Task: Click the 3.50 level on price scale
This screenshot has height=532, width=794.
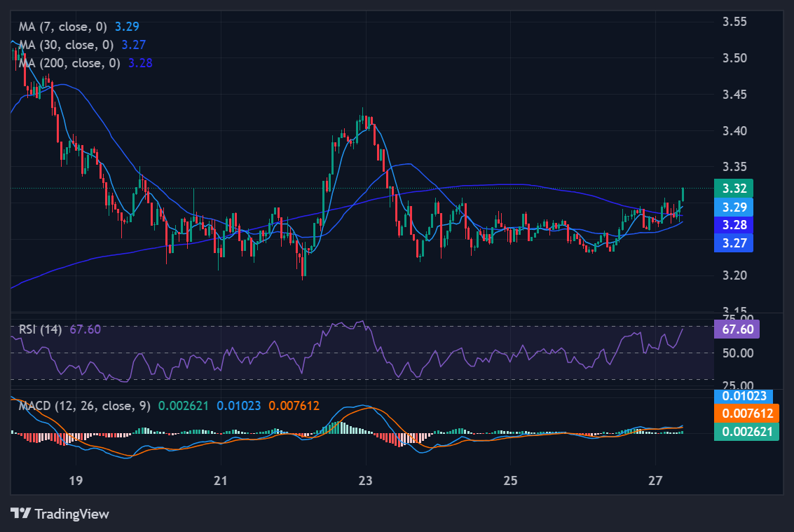Action: 734,58
